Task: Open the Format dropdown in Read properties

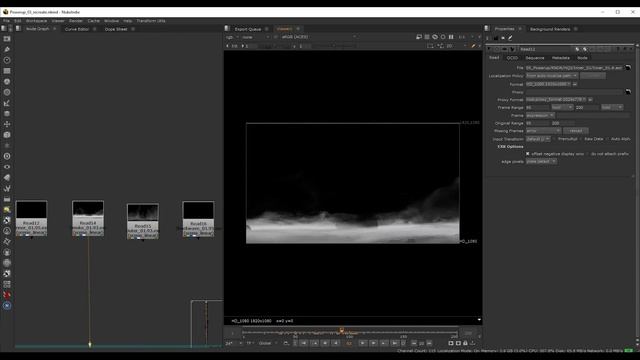Action: coord(548,84)
